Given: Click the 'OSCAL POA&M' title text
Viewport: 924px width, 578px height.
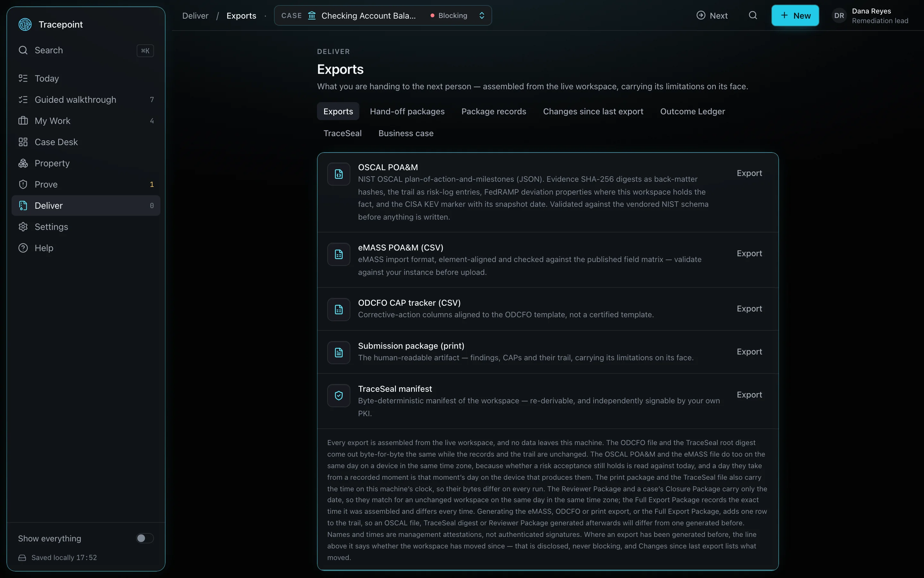Looking at the screenshot, I should coord(388,167).
